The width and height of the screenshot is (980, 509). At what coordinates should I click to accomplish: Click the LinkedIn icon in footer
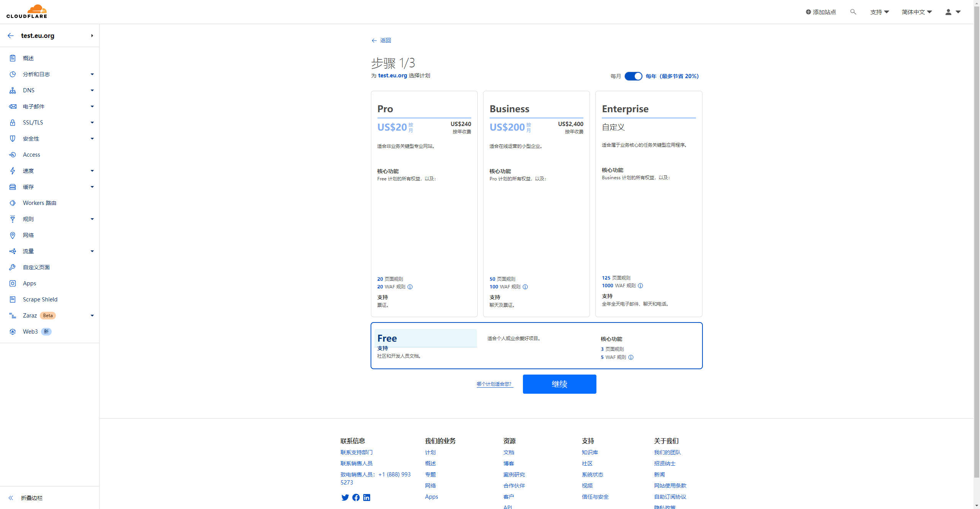pos(367,497)
